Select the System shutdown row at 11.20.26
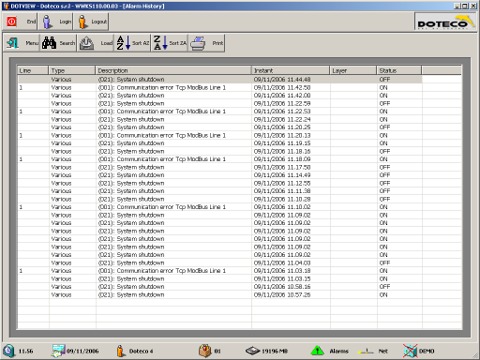480x360 pixels. pos(220,127)
